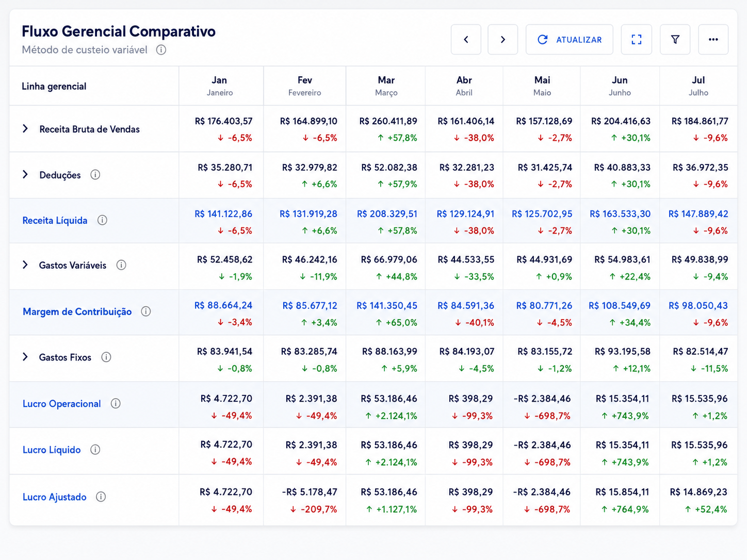This screenshot has height=560, width=747.
Task: Click the Linha gerencial column header
Action: coord(54,86)
